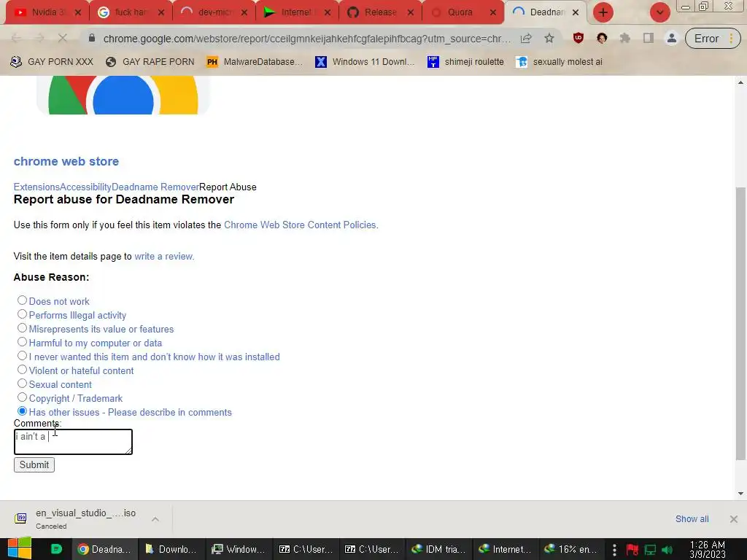This screenshot has height=560, width=747.
Task: Click the Windows Start button
Action: (19, 548)
